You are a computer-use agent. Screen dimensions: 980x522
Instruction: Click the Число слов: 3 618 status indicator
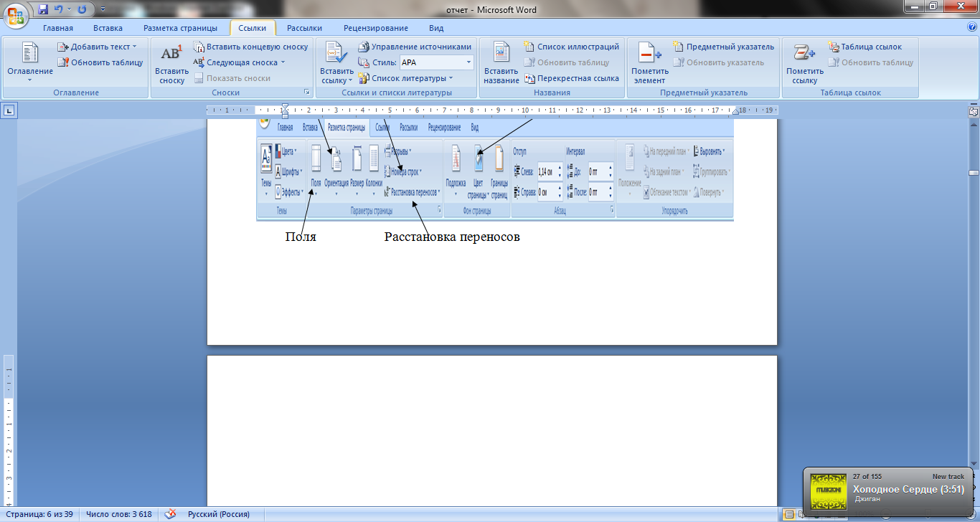pos(118,514)
